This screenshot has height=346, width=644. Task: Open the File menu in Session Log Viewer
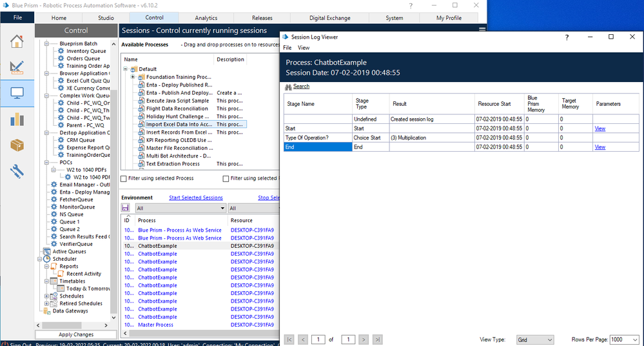tap(287, 48)
